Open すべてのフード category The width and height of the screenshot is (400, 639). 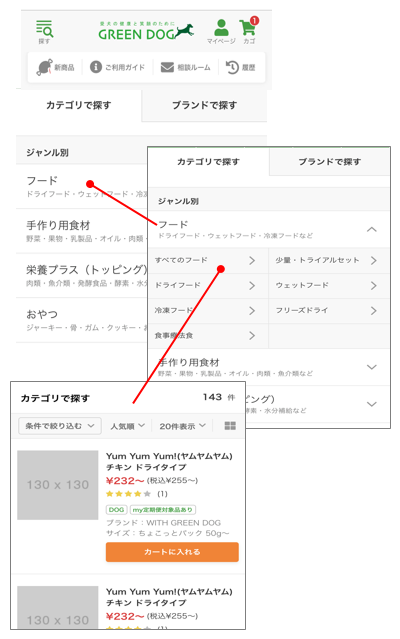pos(208,260)
